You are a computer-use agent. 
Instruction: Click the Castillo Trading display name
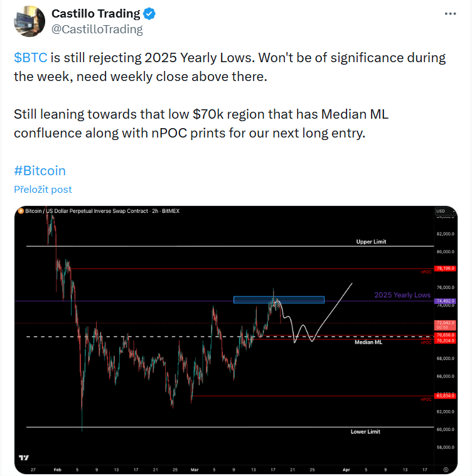pyautogui.click(x=95, y=13)
